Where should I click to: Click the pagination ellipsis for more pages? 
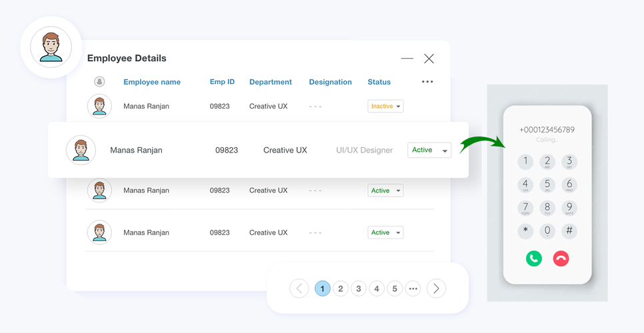coord(413,288)
